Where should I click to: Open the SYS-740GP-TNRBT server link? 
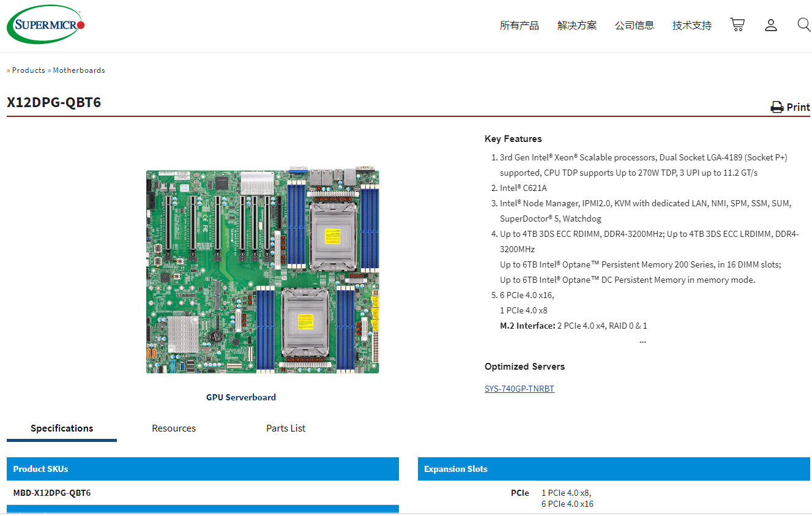(519, 389)
